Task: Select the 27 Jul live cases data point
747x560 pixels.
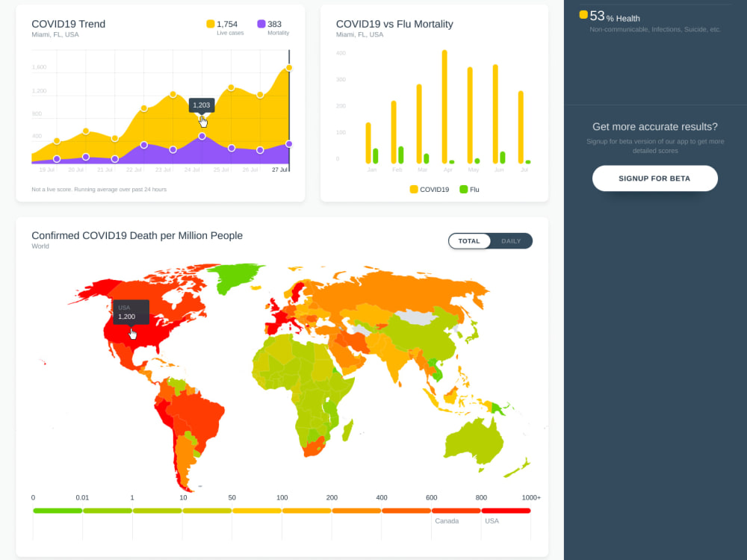Action: click(x=288, y=68)
